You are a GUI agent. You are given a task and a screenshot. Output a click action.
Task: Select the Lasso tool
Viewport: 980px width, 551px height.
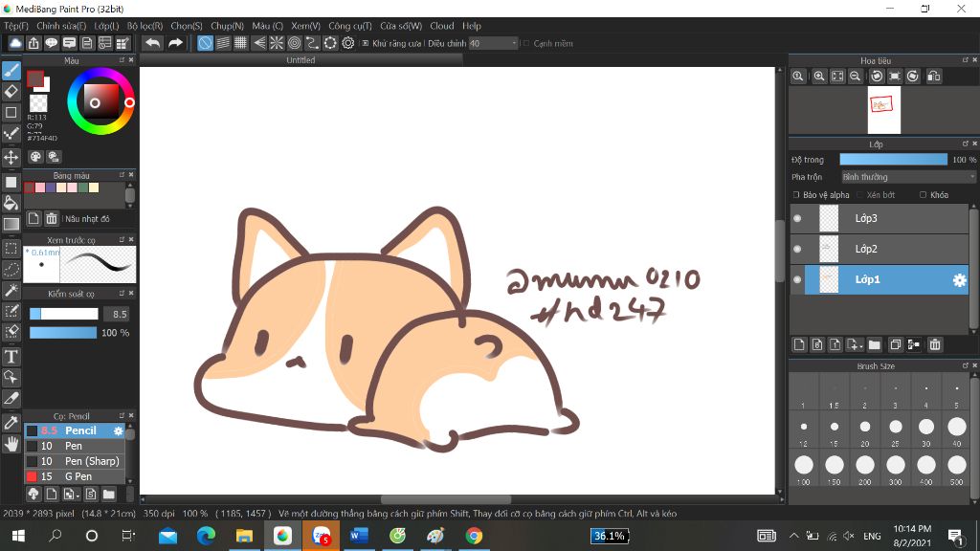pyautogui.click(x=11, y=269)
